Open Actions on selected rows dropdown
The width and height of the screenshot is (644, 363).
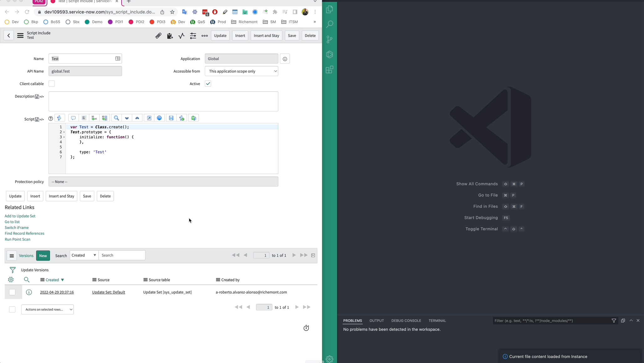(x=48, y=309)
